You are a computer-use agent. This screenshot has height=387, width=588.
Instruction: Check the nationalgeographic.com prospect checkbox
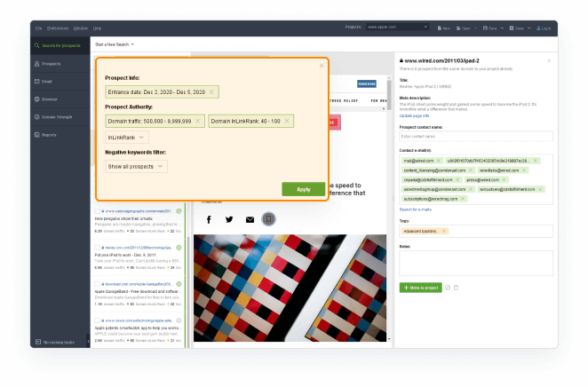coord(97,211)
